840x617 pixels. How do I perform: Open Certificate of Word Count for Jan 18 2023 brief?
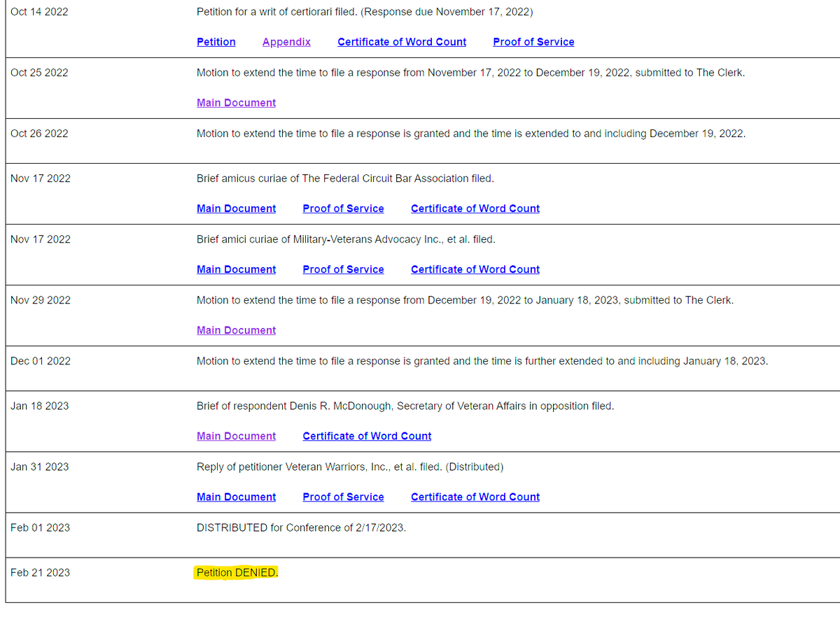click(x=367, y=436)
